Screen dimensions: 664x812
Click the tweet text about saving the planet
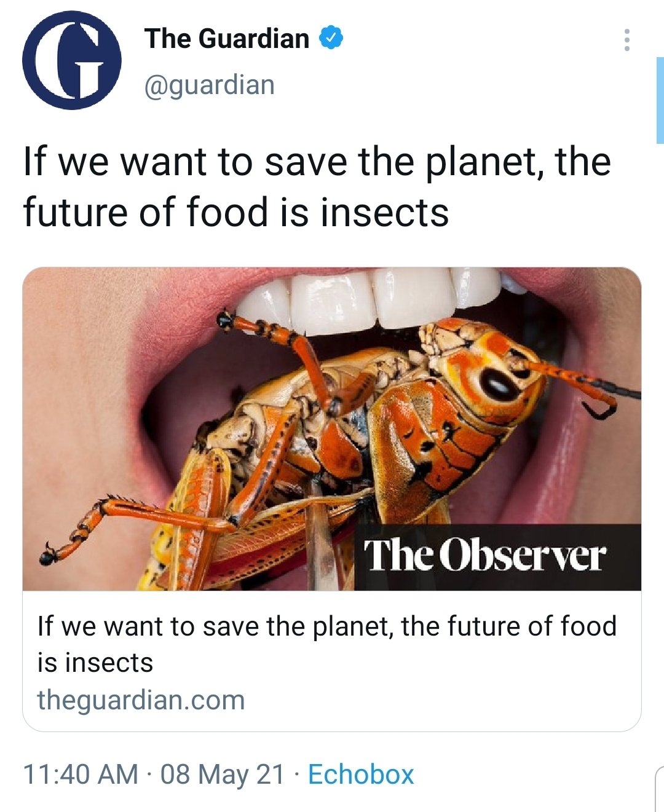click(x=317, y=187)
